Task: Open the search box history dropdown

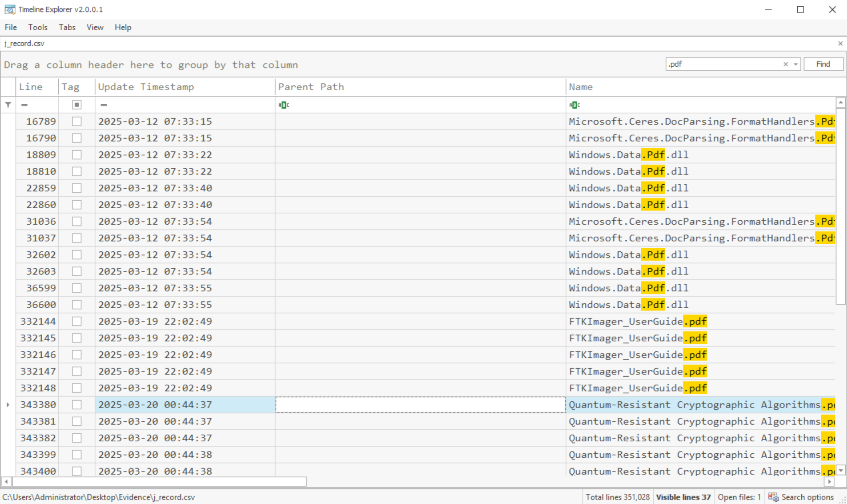Action: point(795,64)
